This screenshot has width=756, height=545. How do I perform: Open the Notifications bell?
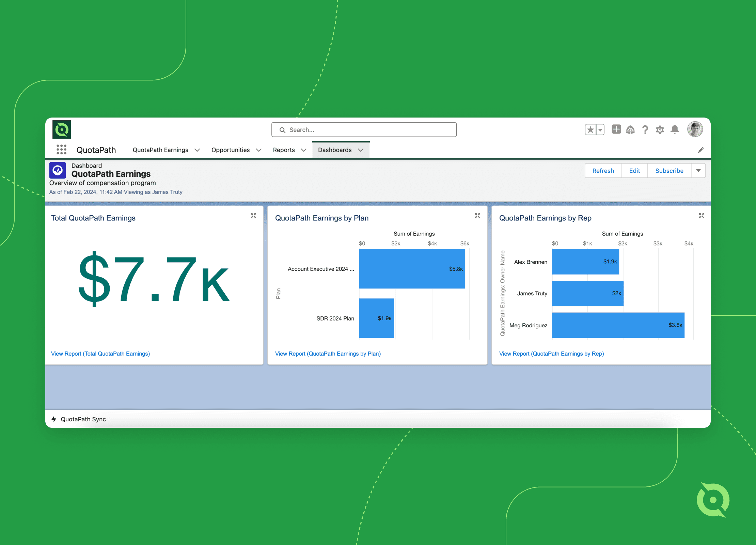point(675,129)
